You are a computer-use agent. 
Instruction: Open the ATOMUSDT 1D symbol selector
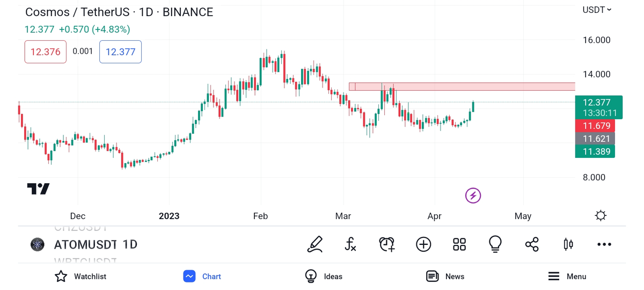click(x=96, y=244)
